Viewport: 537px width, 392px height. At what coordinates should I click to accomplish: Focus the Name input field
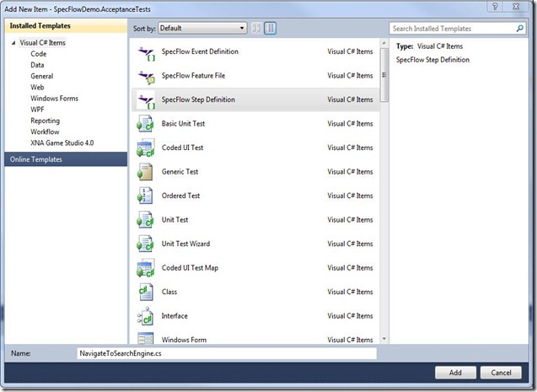pos(227,353)
